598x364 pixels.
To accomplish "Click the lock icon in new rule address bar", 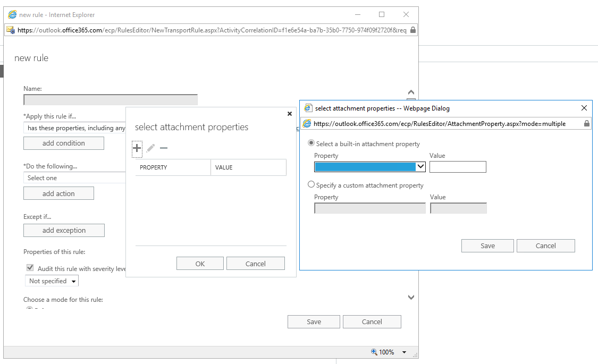I will coord(412,30).
